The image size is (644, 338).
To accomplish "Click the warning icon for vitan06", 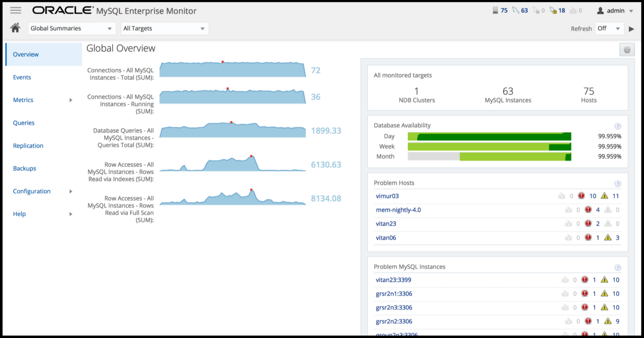I will pos(608,237).
